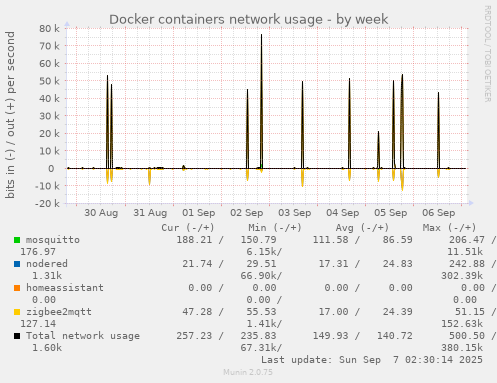
Task: Click nodered value '66.90k/'
Action: coord(261,276)
